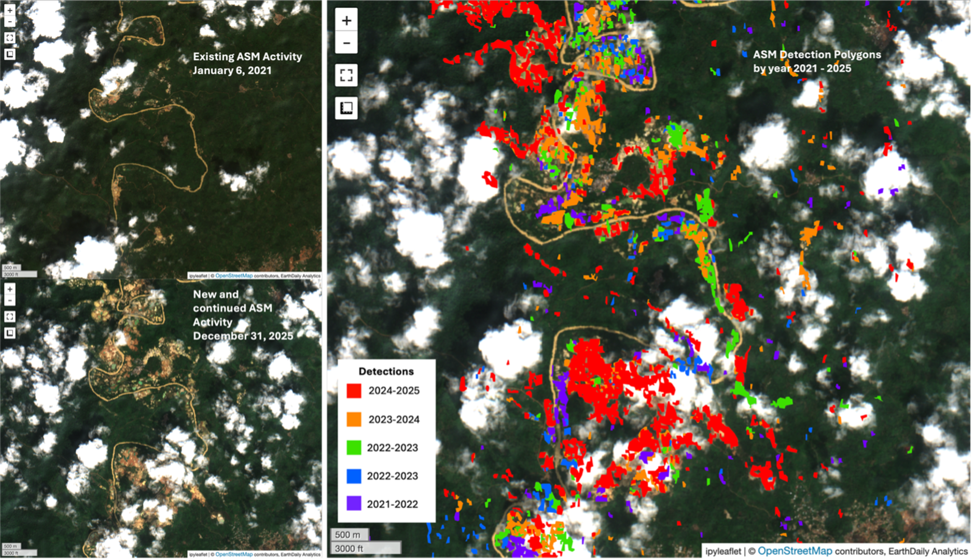Click the red 2024-2025 legend swatch
This screenshot has width=974, height=560.
pos(354,390)
